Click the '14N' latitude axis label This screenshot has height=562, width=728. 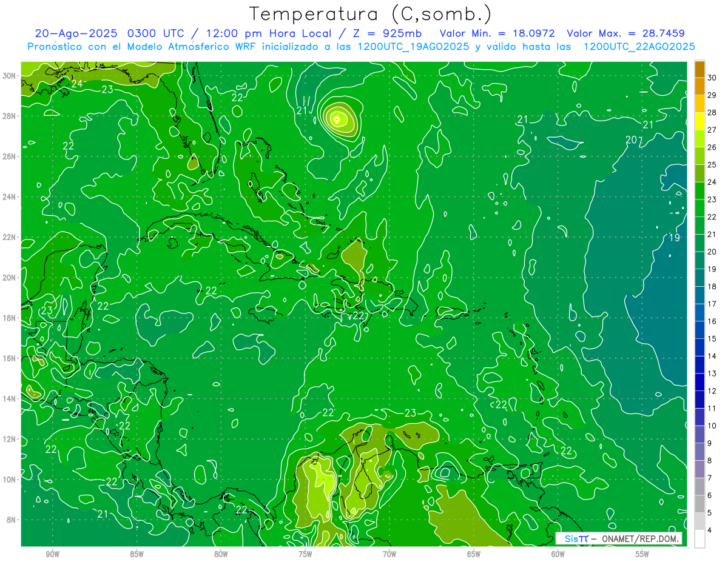[x=10, y=399]
